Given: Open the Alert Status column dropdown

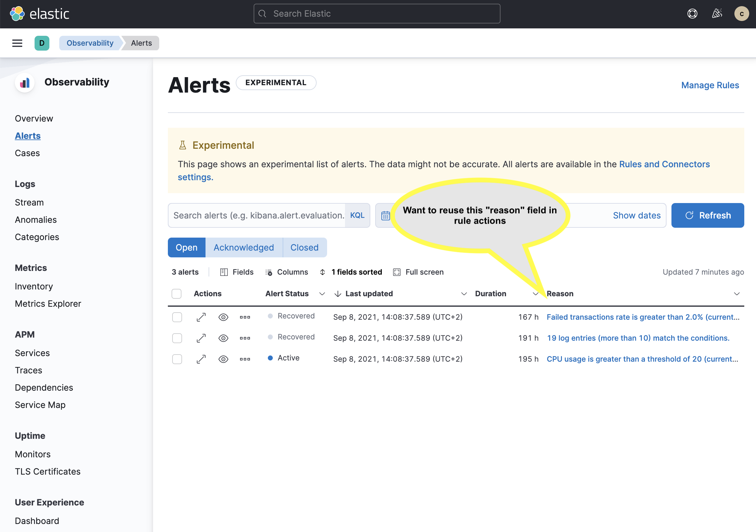Looking at the screenshot, I should 322,294.
